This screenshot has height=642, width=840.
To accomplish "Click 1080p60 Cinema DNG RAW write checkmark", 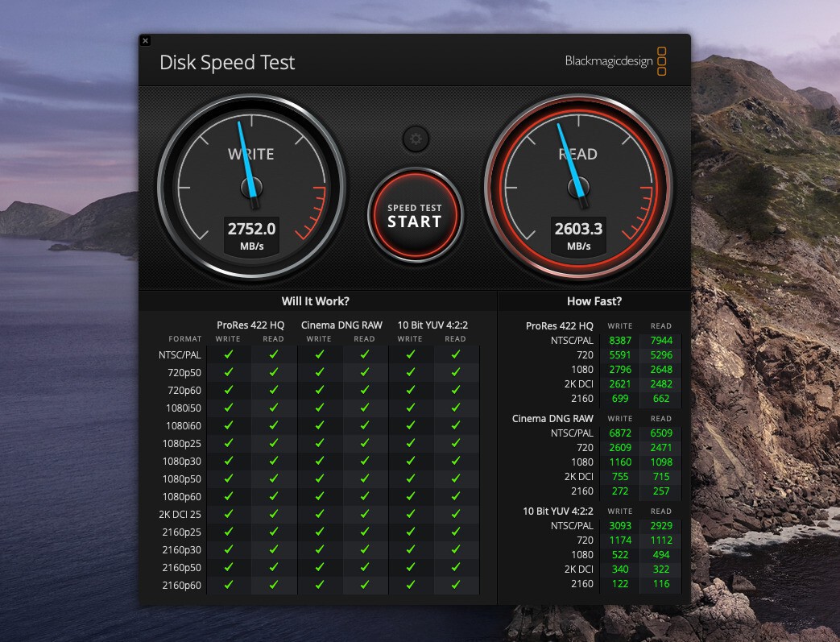I will coord(320,495).
